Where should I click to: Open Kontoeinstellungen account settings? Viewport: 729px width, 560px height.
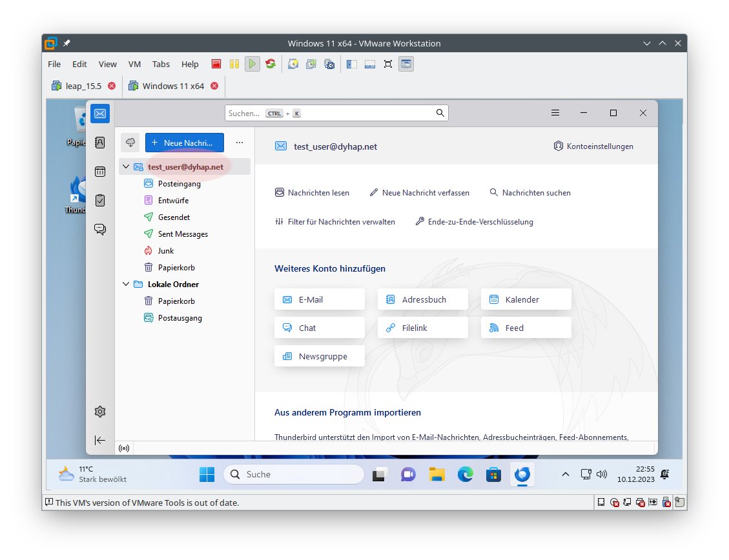click(x=593, y=146)
